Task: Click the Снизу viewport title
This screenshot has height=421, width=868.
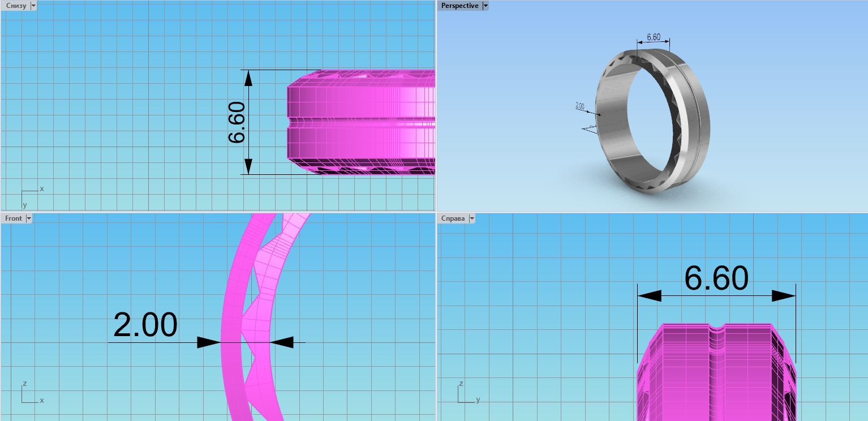Action: click(x=16, y=6)
